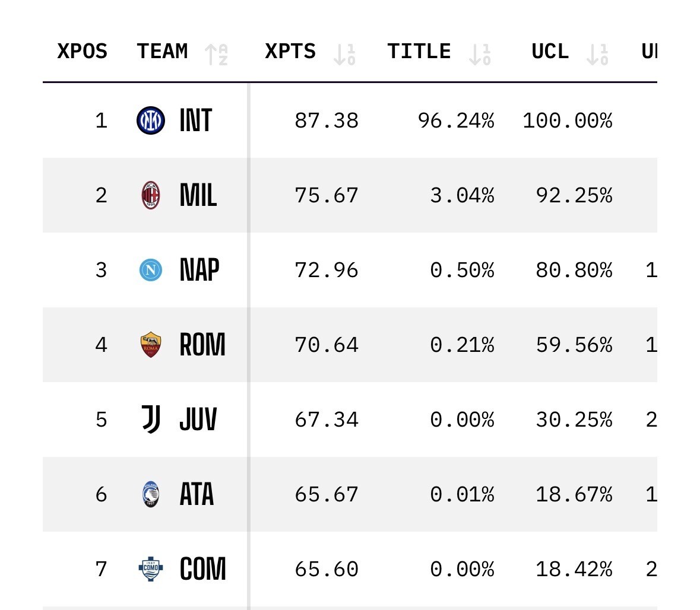
Task: Click the XPTS column header label
Action: pyautogui.click(x=290, y=52)
